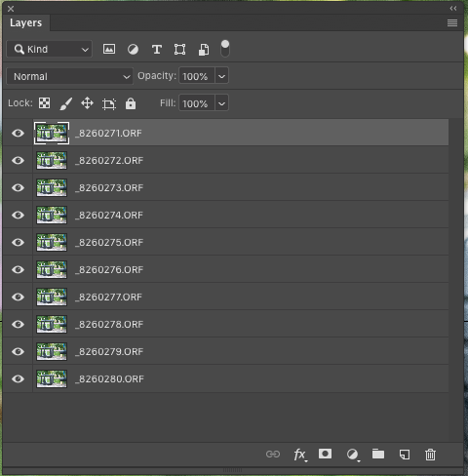468x476 pixels.
Task: Close the Layers panel with X
Action: click(11, 9)
